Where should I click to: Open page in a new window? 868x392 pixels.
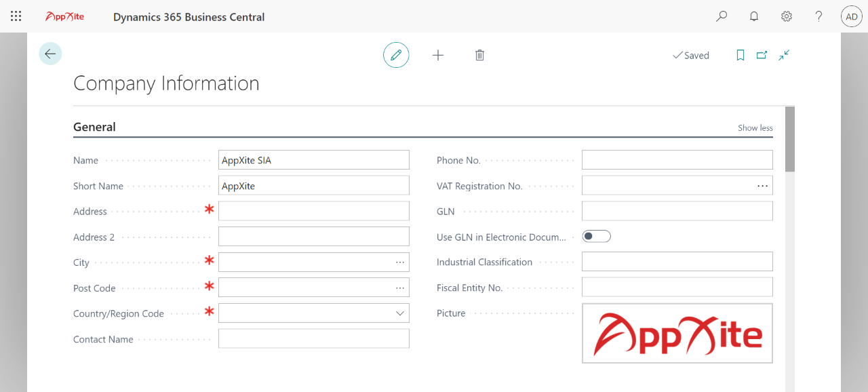762,55
